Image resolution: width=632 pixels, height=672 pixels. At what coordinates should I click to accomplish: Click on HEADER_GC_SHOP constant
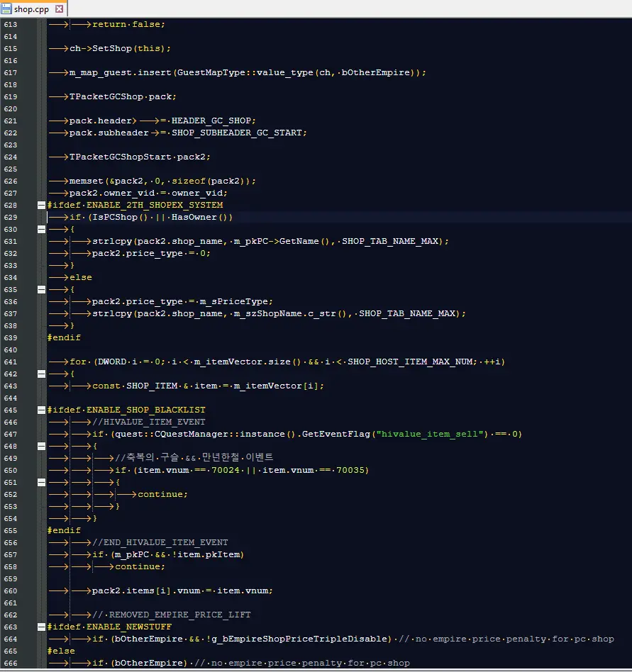tap(211, 121)
